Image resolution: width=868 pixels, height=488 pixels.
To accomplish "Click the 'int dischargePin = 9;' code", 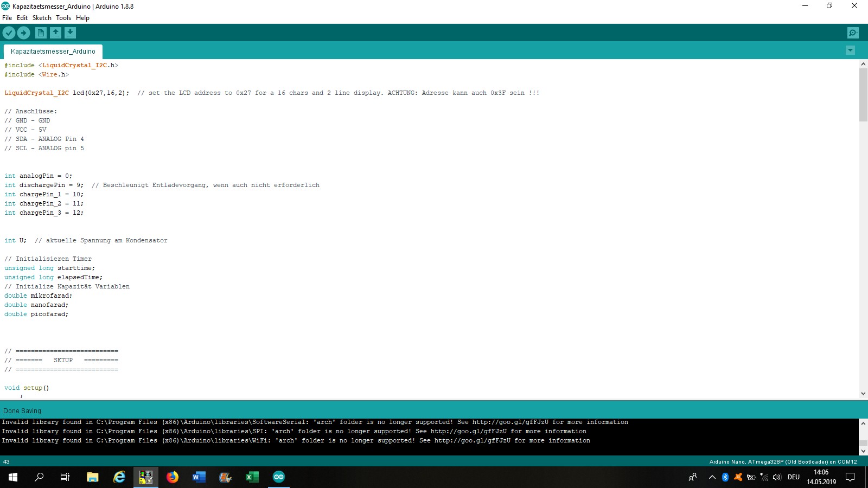I will click(x=44, y=185).
